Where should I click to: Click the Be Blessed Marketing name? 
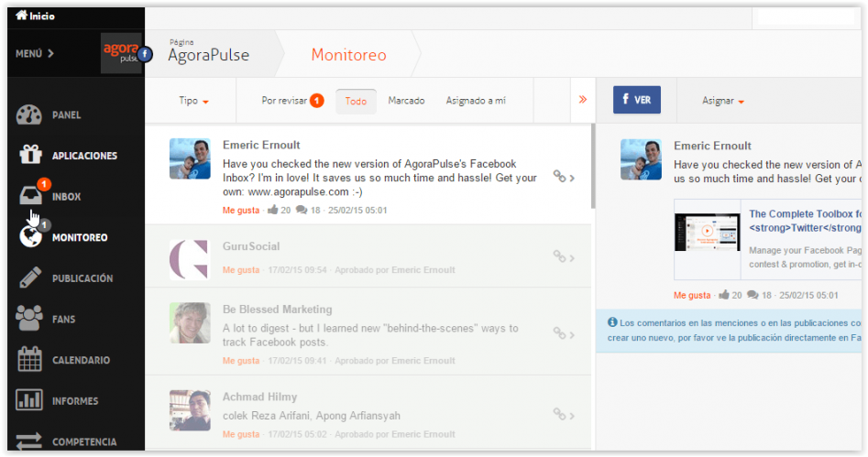point(278,310)
